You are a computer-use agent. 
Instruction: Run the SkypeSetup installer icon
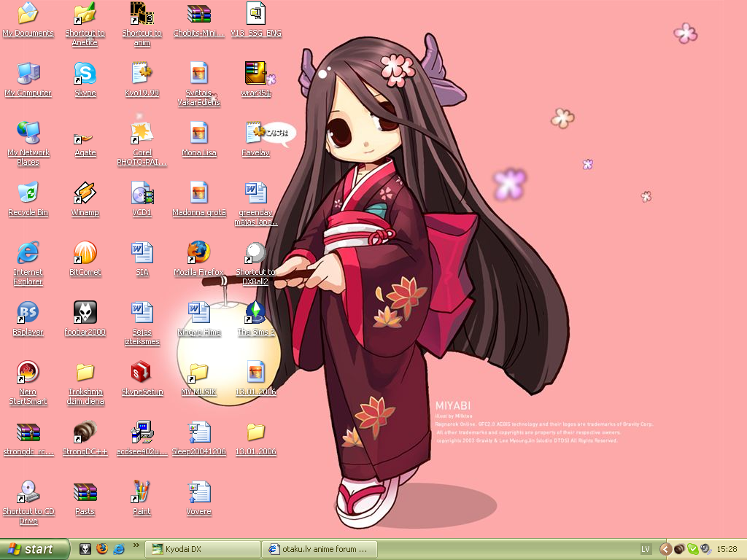click(142, 372)
